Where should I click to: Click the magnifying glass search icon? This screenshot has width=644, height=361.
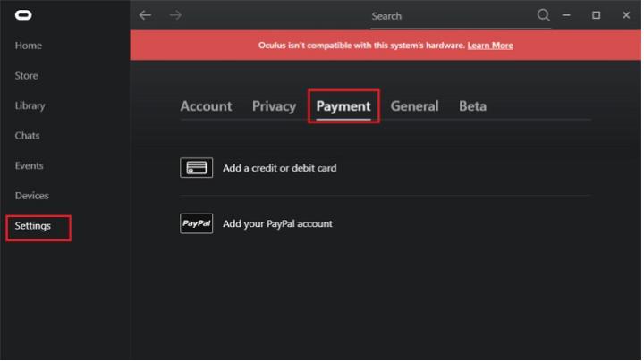[x=543, y=15]
